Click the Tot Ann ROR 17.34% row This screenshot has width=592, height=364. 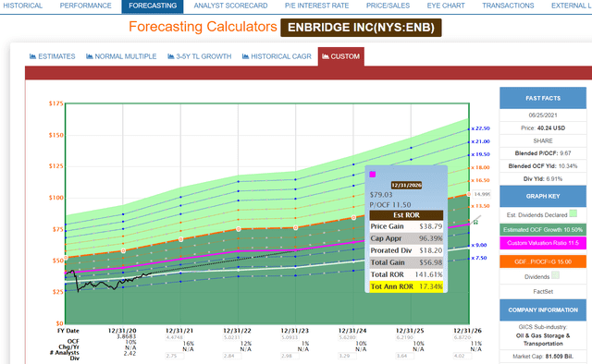pos(406,286)
